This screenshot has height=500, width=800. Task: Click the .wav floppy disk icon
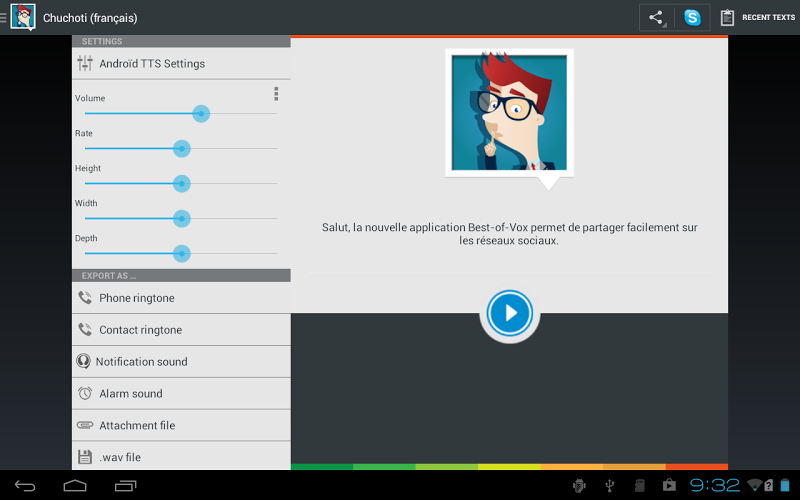click(85, 457)
